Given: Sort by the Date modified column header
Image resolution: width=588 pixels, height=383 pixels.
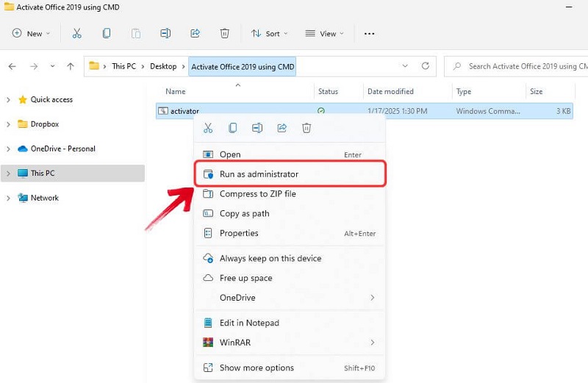Looking at the screenshot, I should tap(390, 92).
